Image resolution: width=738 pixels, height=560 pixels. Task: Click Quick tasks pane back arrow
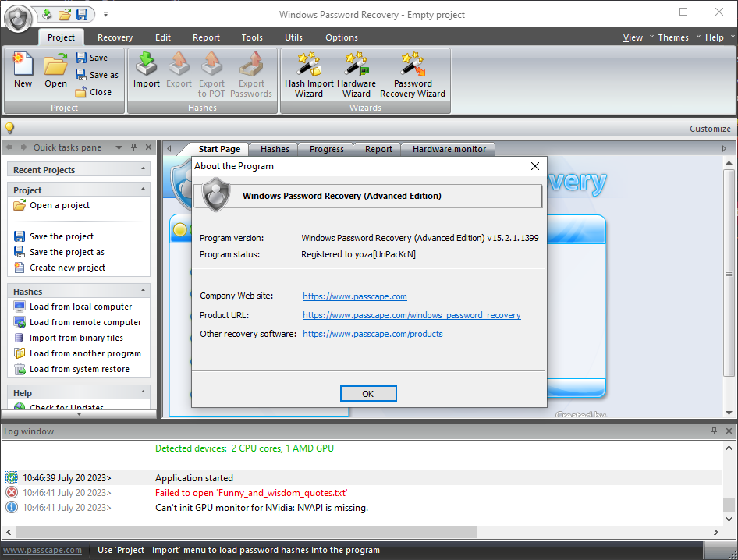[9, 147]
